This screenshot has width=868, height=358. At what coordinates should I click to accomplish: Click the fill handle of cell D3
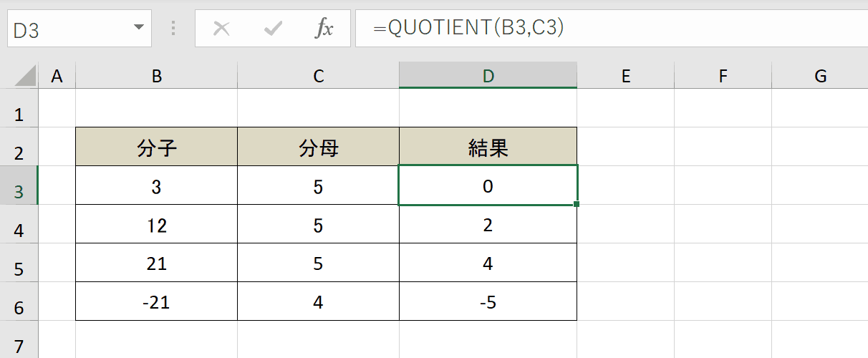click(x=577, y=205)
